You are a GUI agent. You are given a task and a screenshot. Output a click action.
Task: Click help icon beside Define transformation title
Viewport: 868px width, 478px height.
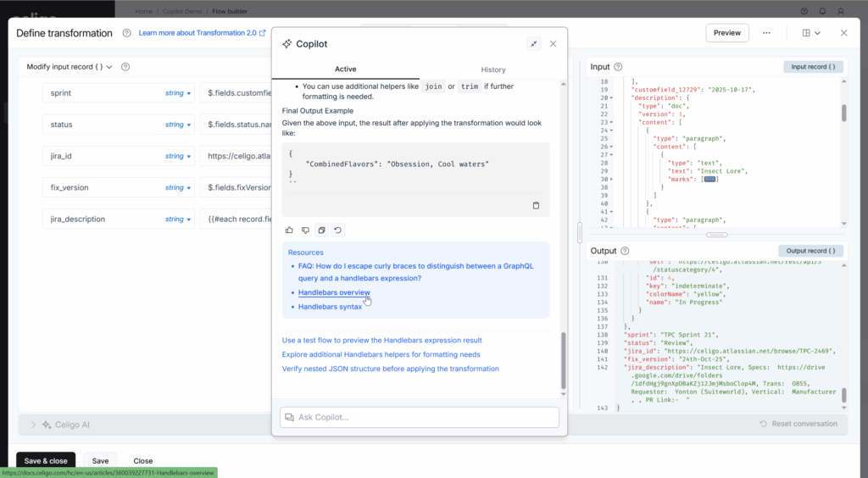click(x=126, y=33)
